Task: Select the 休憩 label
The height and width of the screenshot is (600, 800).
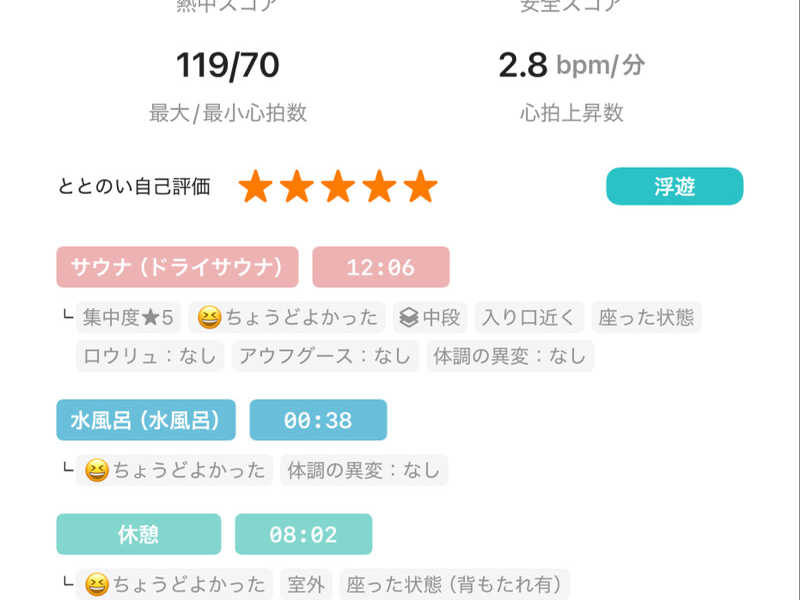Action: [x=138, y=534]
